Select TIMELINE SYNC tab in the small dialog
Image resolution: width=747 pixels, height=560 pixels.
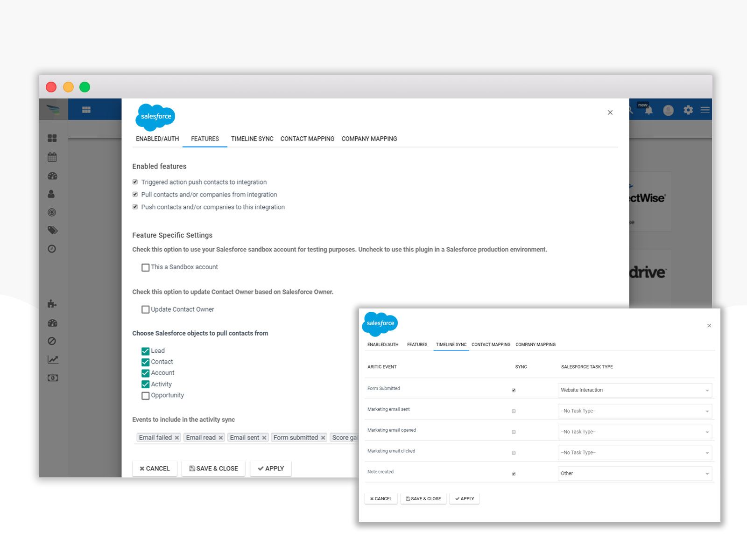pos(451,344)
